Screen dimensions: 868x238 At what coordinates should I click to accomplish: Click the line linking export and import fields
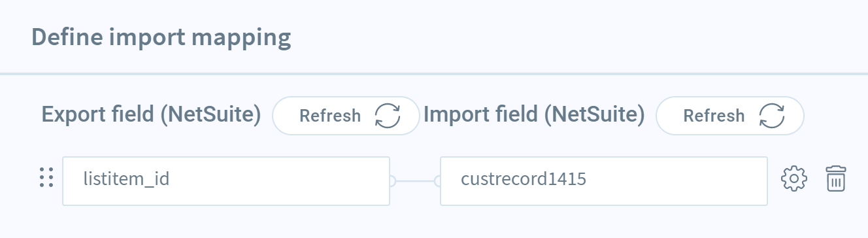(x=415, y=181)
